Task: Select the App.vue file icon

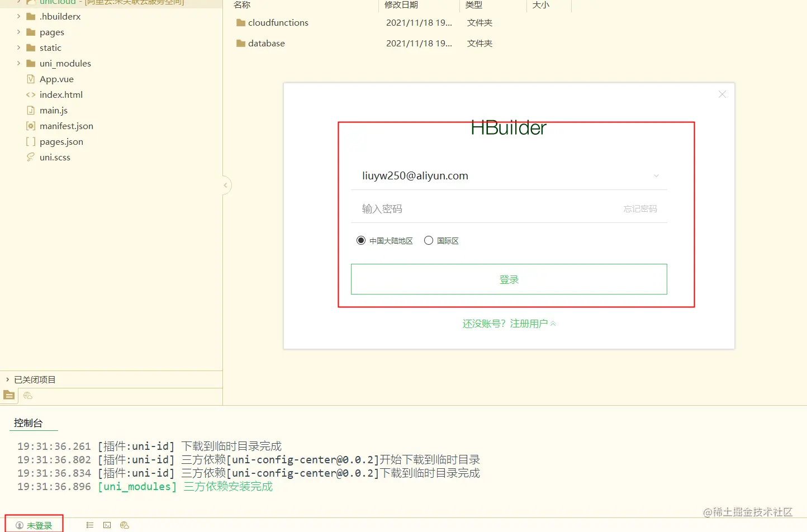Action: click(x=31, y=79)
